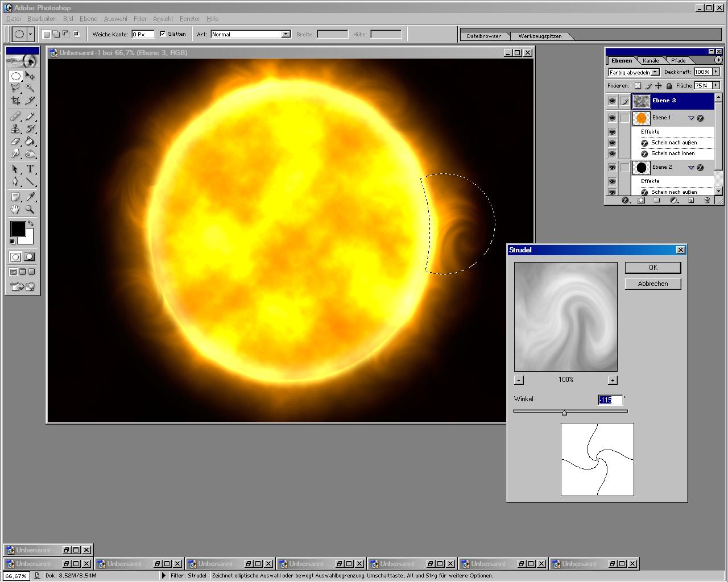Open the white background color swatch

point(28,239)
